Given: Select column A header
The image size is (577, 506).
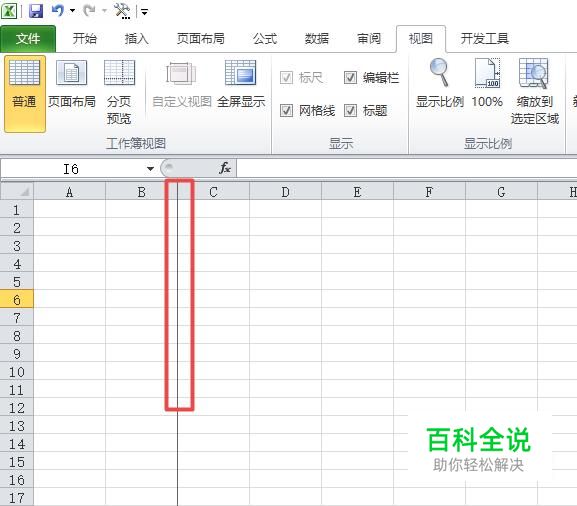Looking at the screenshot, I should click(70, 192).
